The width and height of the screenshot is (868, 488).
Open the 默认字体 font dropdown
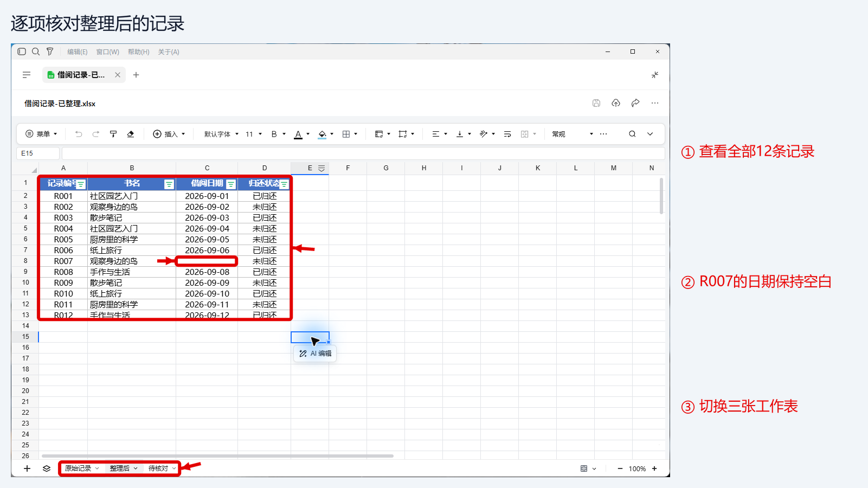pyautogui.click(x=221, y=134)
